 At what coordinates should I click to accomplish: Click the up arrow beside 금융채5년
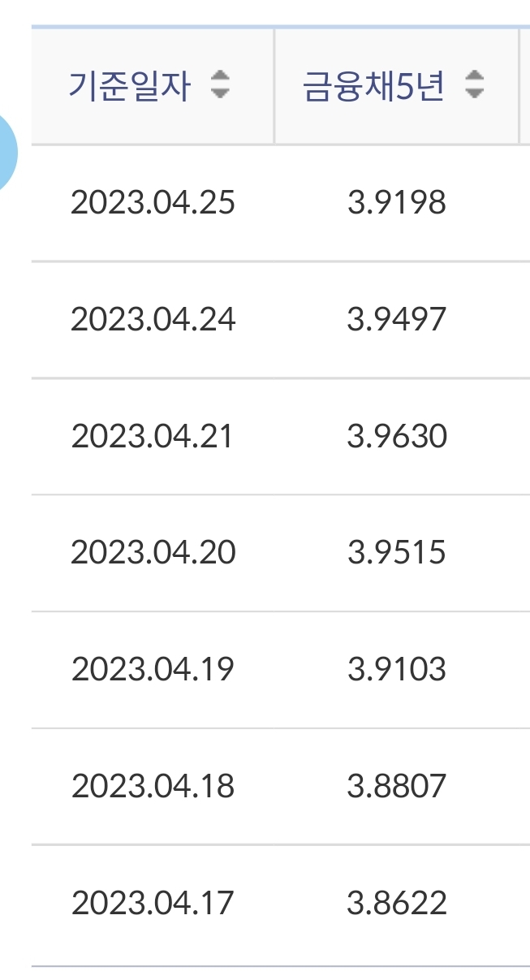(475, 77)
